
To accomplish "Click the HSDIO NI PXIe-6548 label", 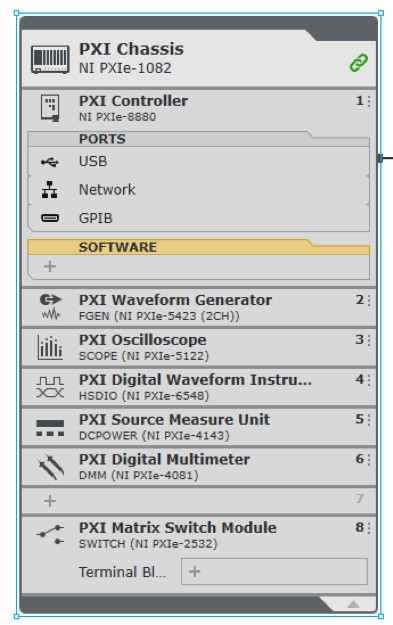I will 144,396.
